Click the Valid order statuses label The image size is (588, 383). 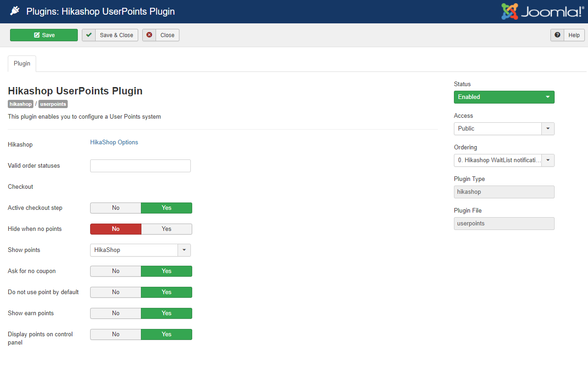point(34,166)
